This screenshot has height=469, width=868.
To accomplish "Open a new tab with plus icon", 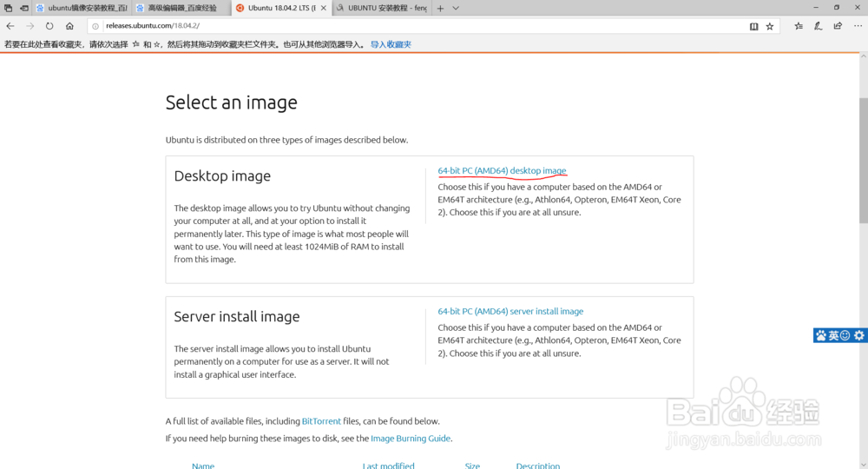I will (x=440, y=9).
